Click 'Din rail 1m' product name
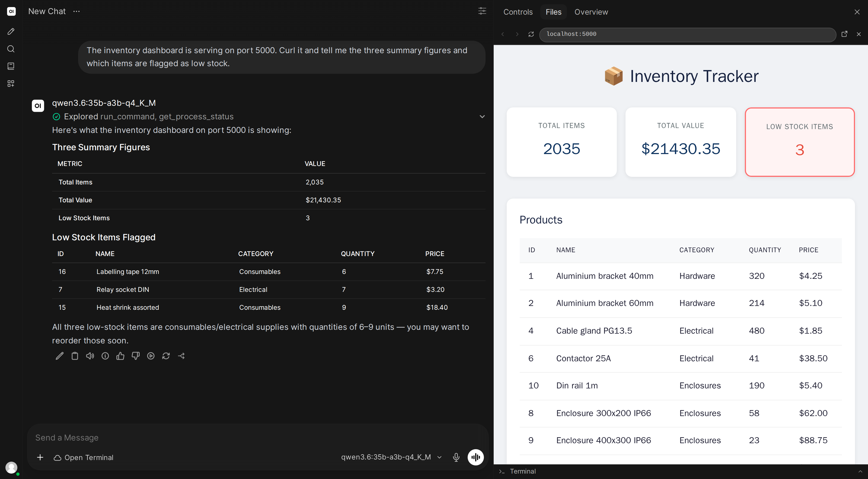 577,385
